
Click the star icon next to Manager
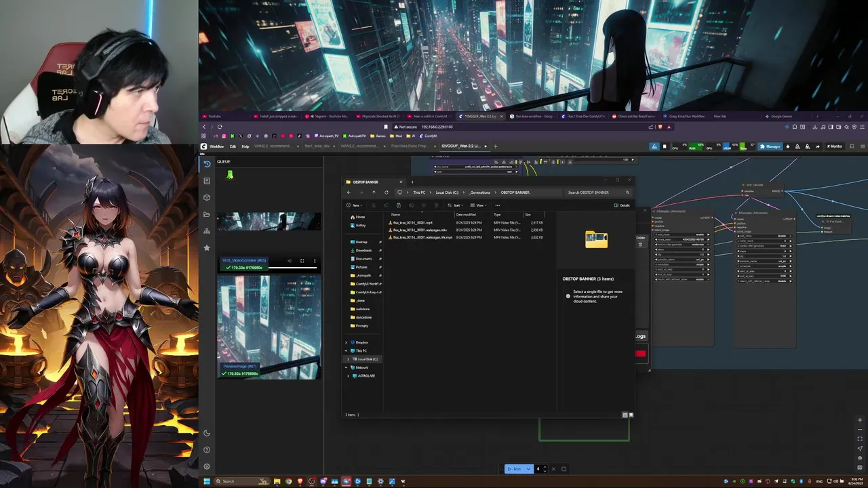[x=787, y=146]
